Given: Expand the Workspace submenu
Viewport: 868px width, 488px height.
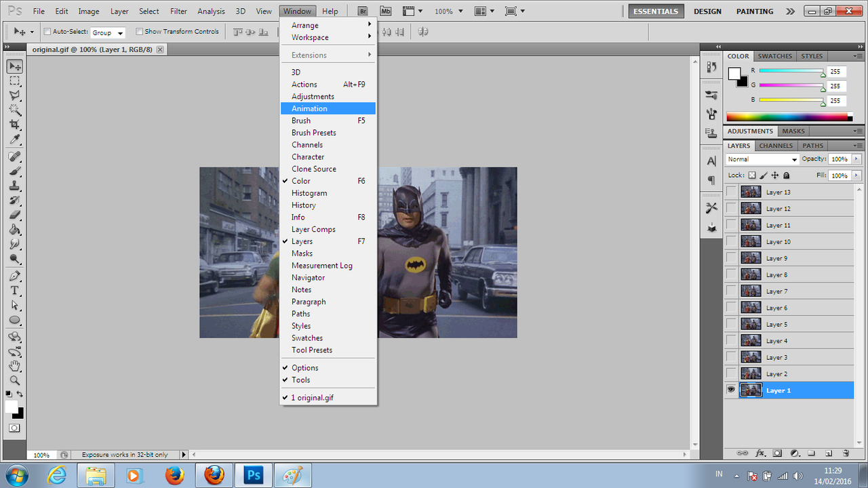Looking at the screenshot, I should 328,38.
